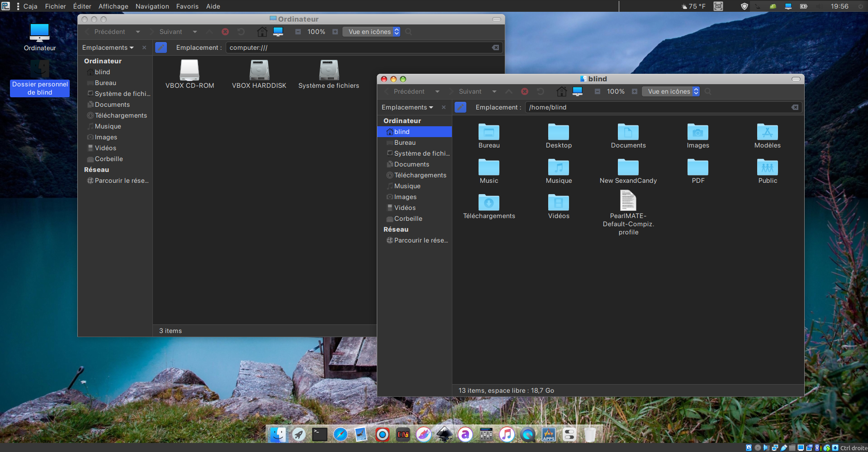Image resolution: width=868 pixels, height=452 pixels.
Task: Open the 'Vue en icônes' dropdown in blind window
Action: pyautogui.click(x=671, y=91)
